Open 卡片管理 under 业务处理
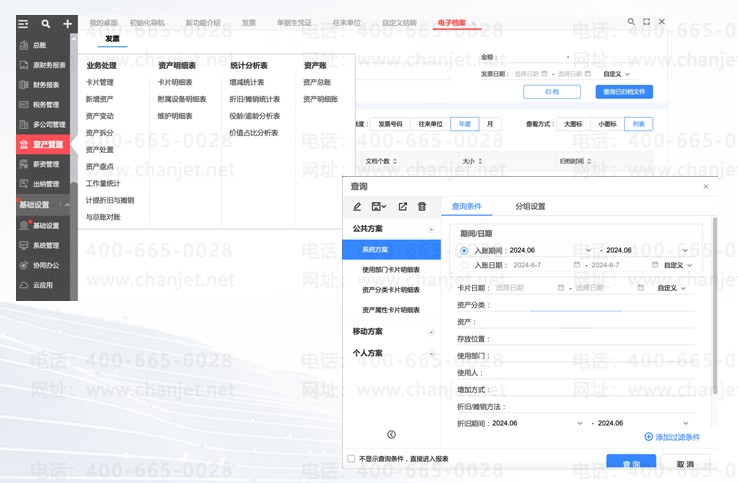This screenshot has height=483, width=738. pos(100,82)
